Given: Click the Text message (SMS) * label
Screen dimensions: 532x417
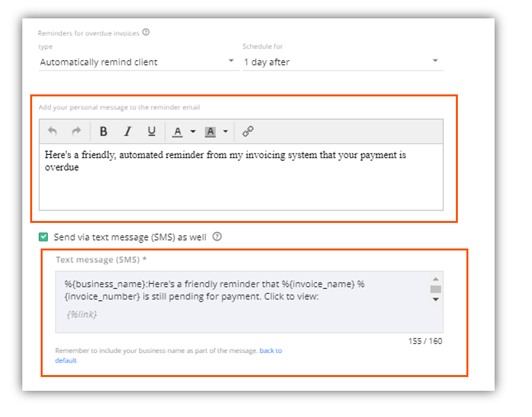Looking at the screenshot, I should click(101, 260).
